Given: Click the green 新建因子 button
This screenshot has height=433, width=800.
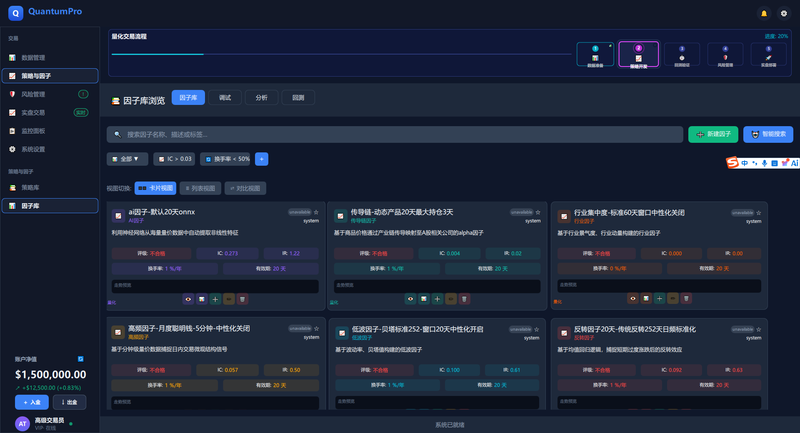Looking at the screenshot, I should click(713, 134).
